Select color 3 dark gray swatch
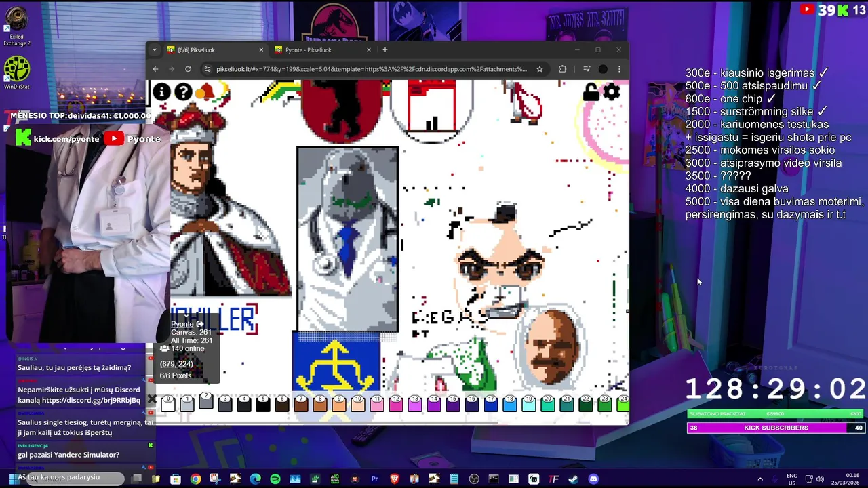The image size is (868, 488). click(224, 403)
